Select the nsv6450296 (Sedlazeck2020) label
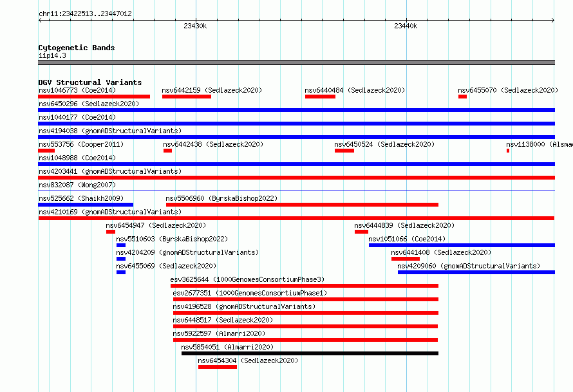This screenshot has width=573, height=392. tap(89, 104)
